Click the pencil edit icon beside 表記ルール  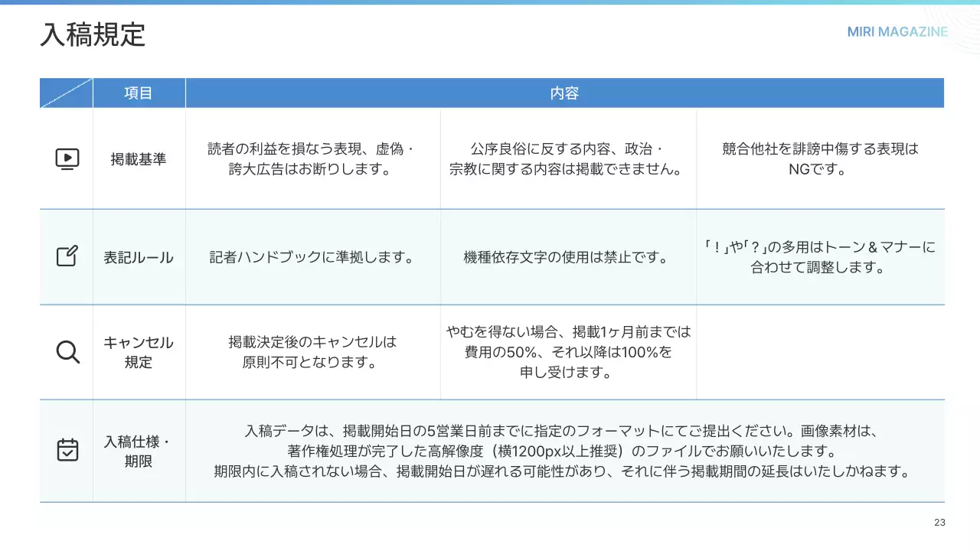67,256
